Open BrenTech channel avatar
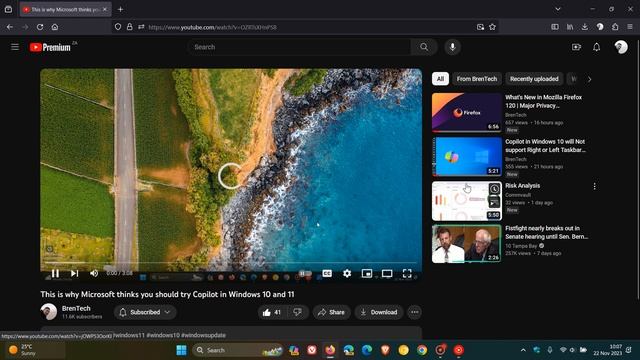Screen dimensions: 640x360 49,312
